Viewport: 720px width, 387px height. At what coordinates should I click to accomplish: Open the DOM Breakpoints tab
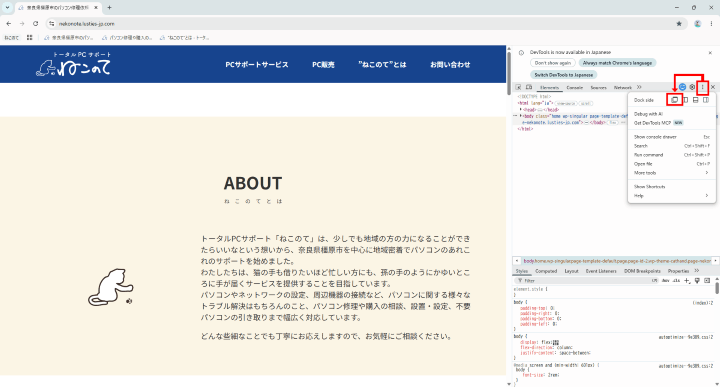pyautogui.click(x=642, y=271)
